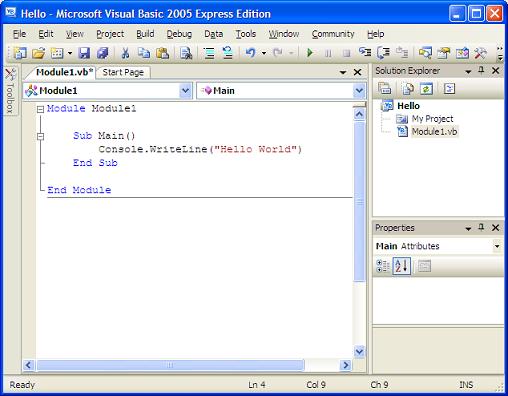Open the Debug menu
Viewport: 508px width, 396px height.
click(179, 34)
